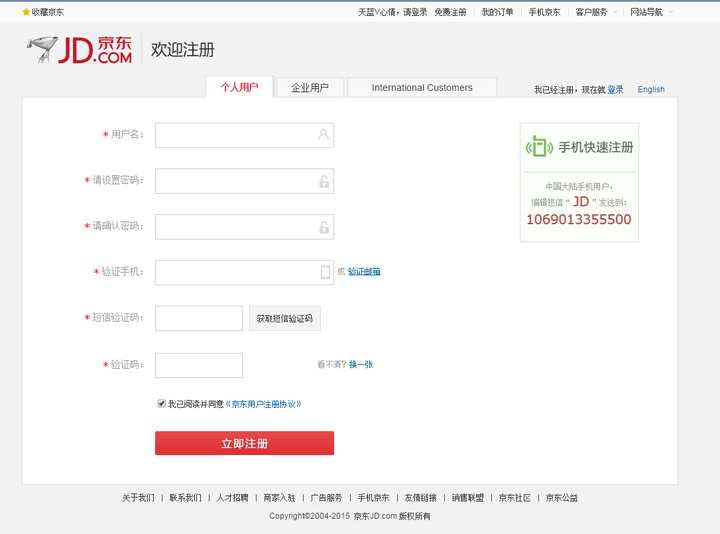Open 京东社区 footer link
Screen dimensions: 720x534
(515, 498)
